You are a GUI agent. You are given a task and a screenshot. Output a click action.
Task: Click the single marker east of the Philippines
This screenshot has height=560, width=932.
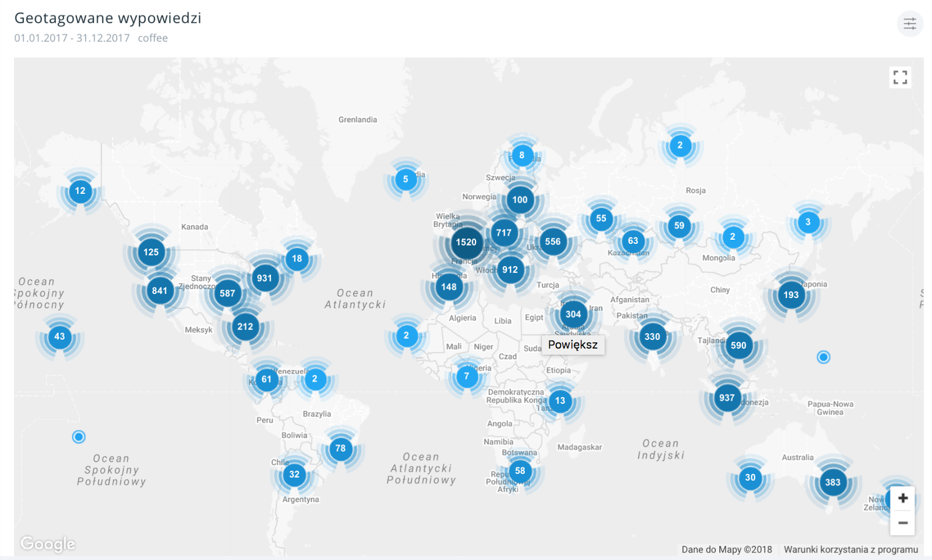[823, 357]
